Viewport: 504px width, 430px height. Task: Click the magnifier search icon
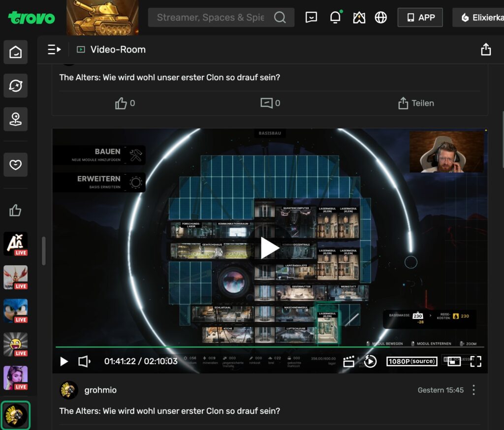point(280,17)
